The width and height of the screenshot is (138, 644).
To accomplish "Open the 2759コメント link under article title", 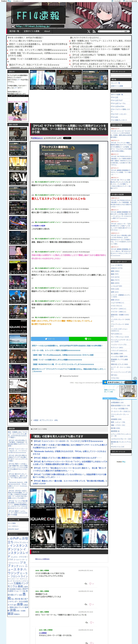I will click(x=38, y=138).
